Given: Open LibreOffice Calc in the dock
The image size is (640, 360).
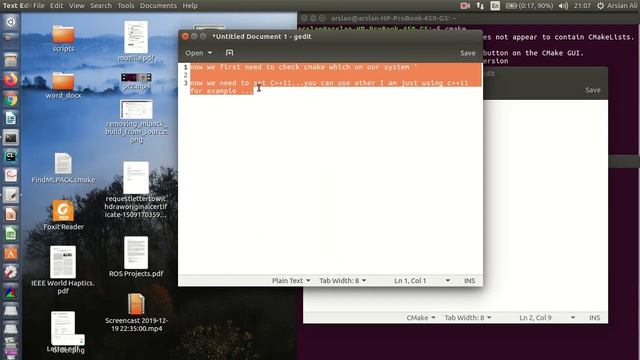Looking at the screenshot, I should coord(11,233).
